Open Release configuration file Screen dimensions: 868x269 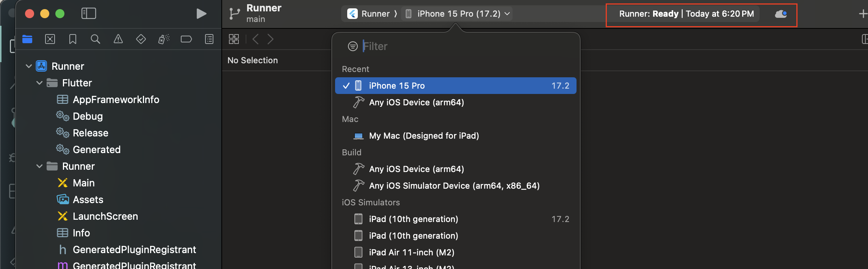tap(91, 133)
